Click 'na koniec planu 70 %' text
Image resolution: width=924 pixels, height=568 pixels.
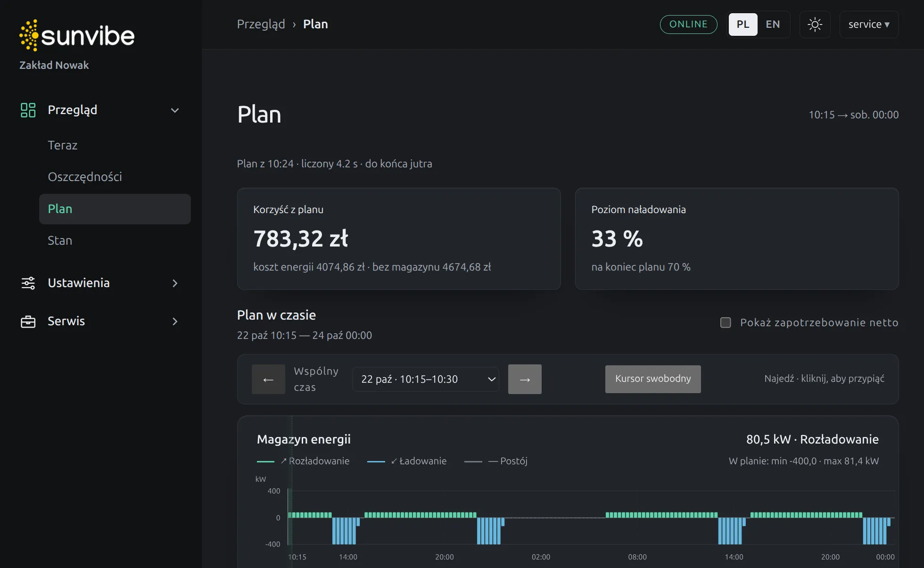(641, 267)
